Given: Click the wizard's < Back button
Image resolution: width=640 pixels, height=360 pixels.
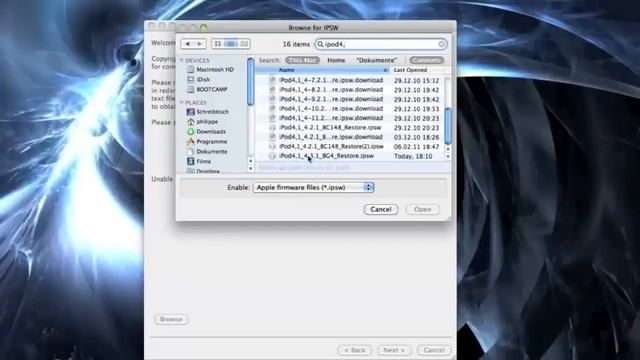Looking at the screenshot, I should click(x=354, y=350).
